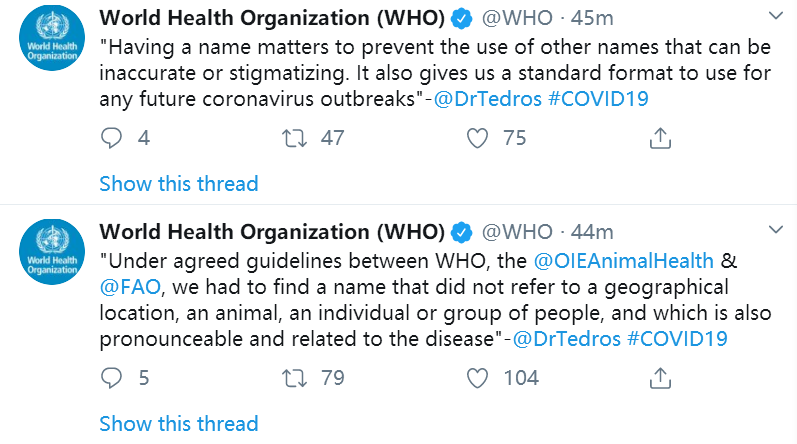Share the first WHO tweet
The image size is (797, 444).
coord(659,138)
